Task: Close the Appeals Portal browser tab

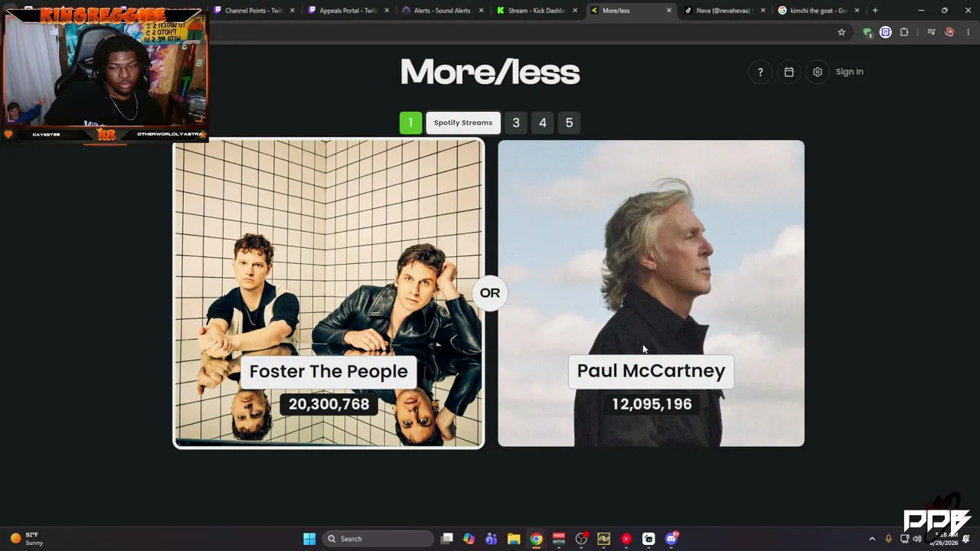Action: click(x=387, y=11)
